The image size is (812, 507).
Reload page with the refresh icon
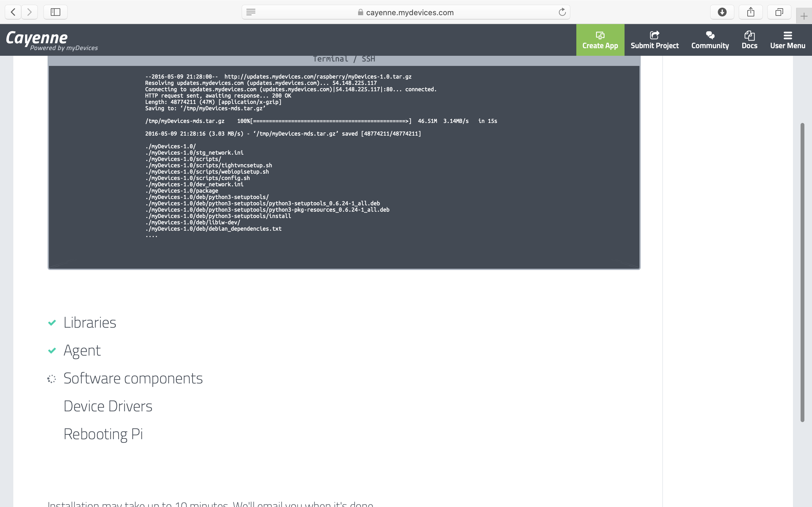pyautogui.click(x=562, y=12)
